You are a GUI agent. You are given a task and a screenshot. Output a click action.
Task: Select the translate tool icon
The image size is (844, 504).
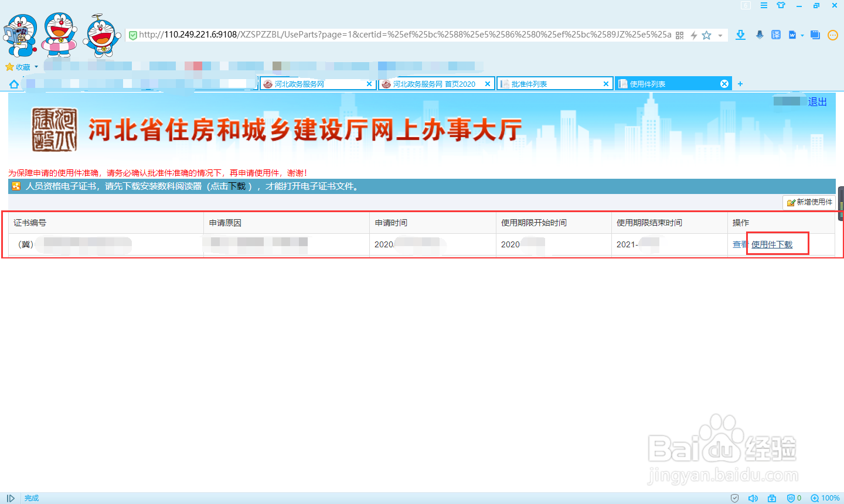[x=775, y=35]
